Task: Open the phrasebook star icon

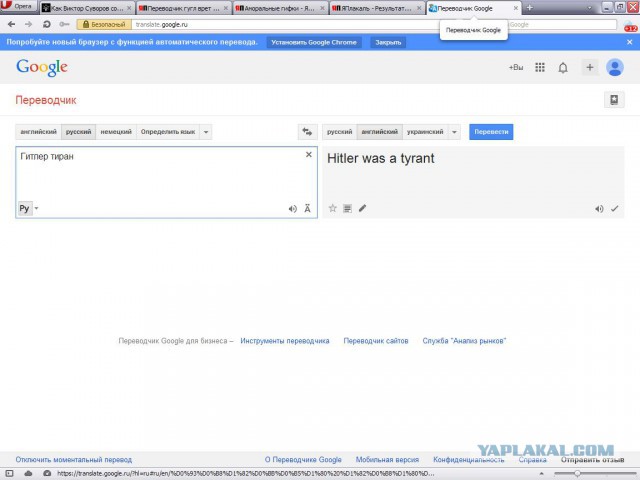Action: click(x=614, y=100)
